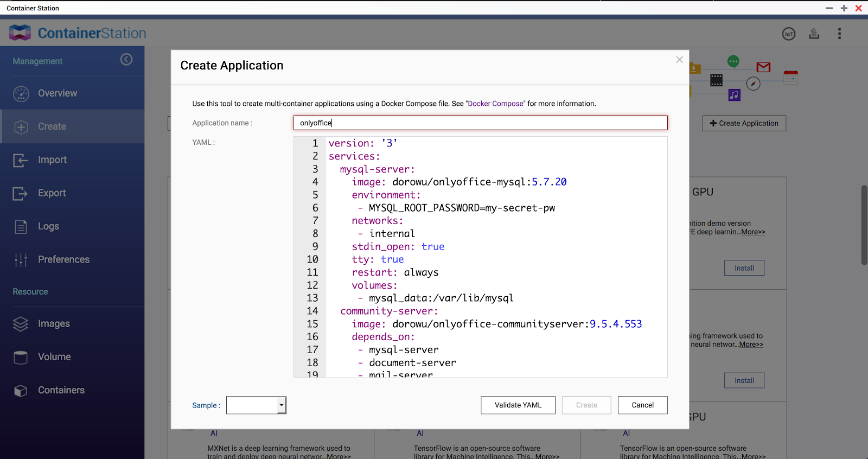Open the IoT icon in the header
This screenshot has width=868, height=459.
tap(789, 34)
